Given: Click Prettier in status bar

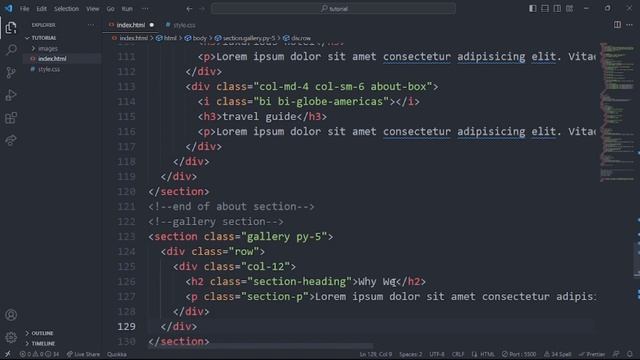Looking at the screenshot, I should pyautogui.click(x=592, y=354).
